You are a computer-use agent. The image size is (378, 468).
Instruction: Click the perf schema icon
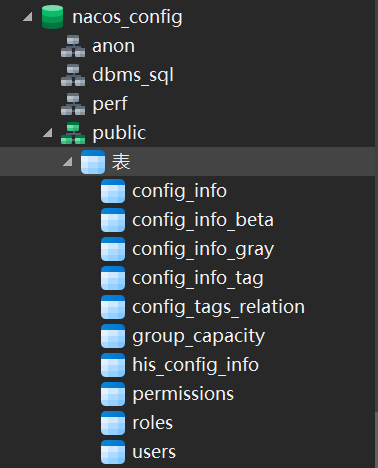[x=73, y=104]
